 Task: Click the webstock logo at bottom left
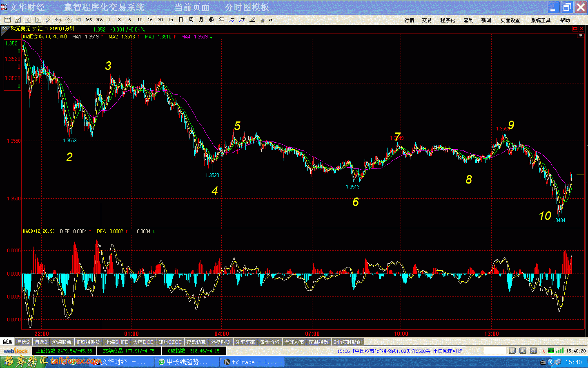point(16,351)
